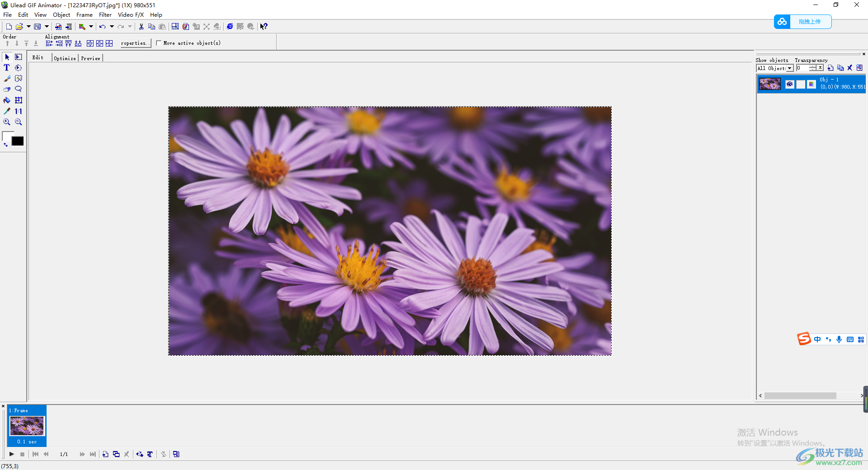
Task: Duplicate frame using the frame panel icon
Action: 116,454
